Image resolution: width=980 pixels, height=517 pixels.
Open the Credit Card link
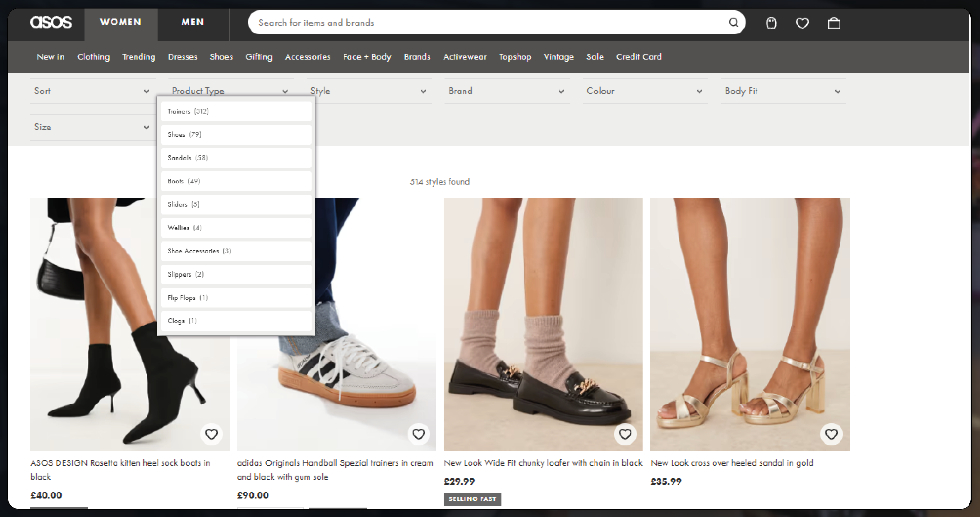(x=639, y=57)
